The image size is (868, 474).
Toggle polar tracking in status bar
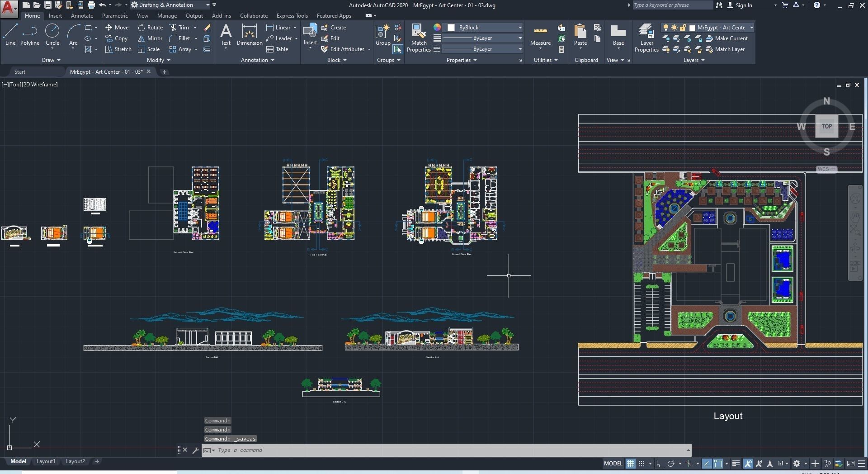[671, 464]
